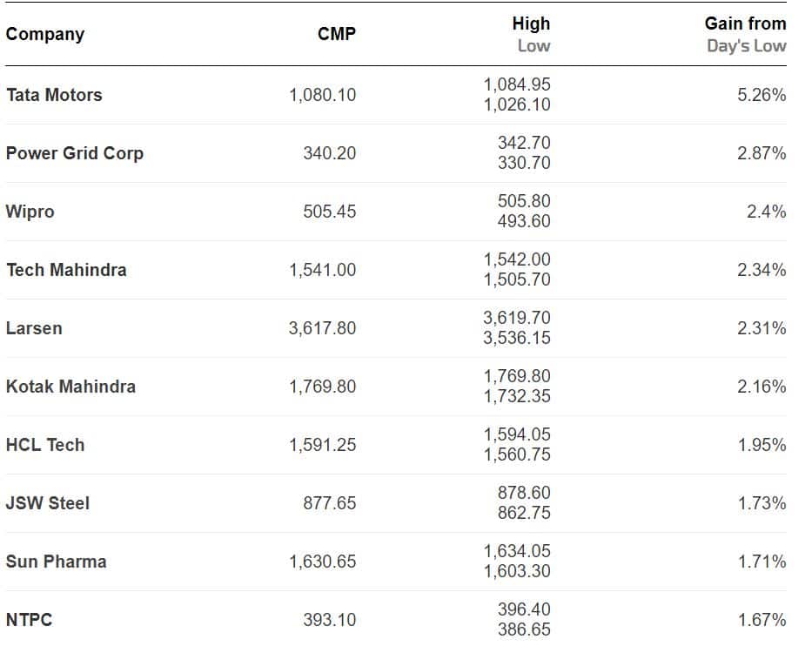
Task: Open the Kotak Mahindra company link
Action: pos(70,387)
